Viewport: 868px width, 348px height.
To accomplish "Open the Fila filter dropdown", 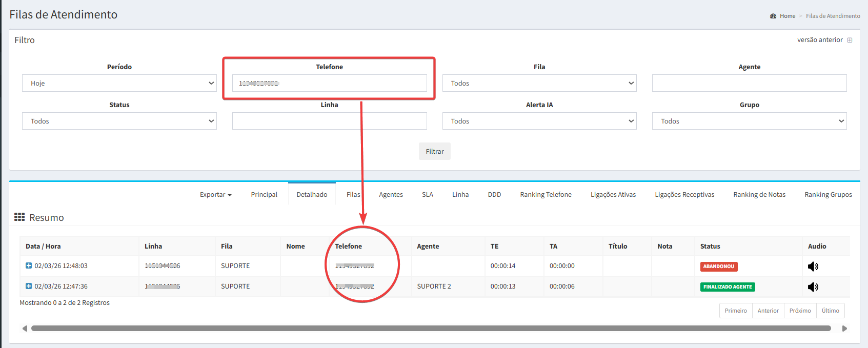I will pyautogui.click(x=539, y=83).
